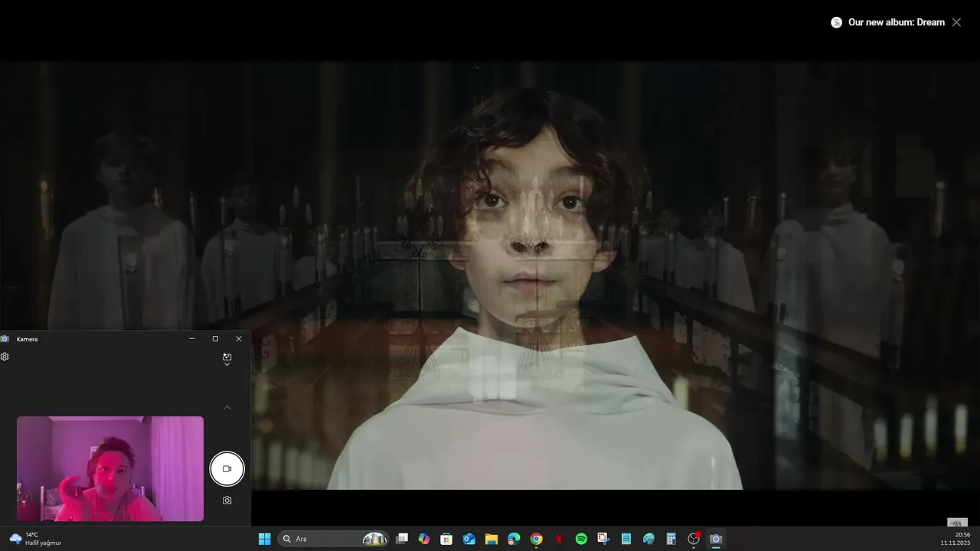Open Paint from the taskbar
This screenshot has width=980, height=551.
point(648,539)
